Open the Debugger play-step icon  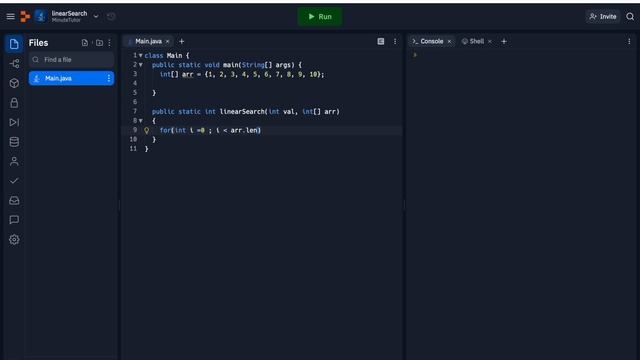pyautogui.click(x=14, y=122)
